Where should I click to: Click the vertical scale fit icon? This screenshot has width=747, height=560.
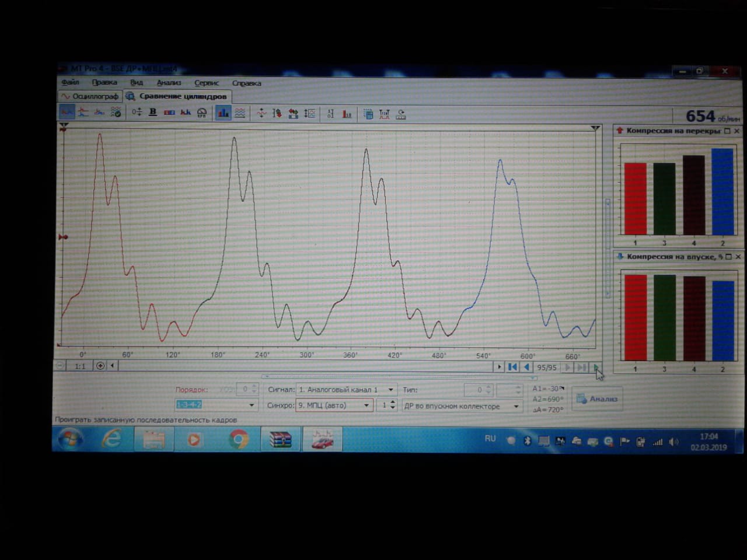309,114
